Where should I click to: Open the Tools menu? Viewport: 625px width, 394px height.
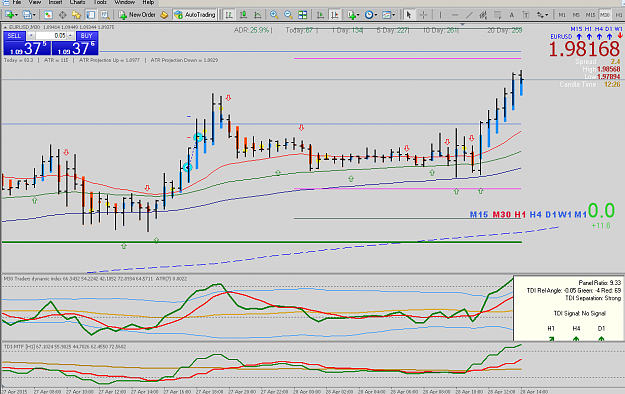(x=100, y=2)
